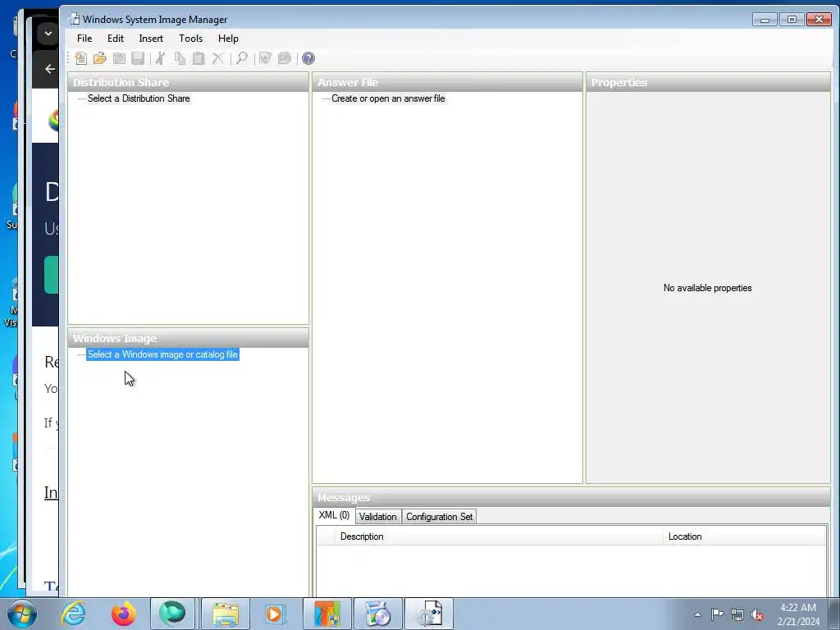Click the Paste clipboard icon
This screenshot has height=630, width=840.
199,58
